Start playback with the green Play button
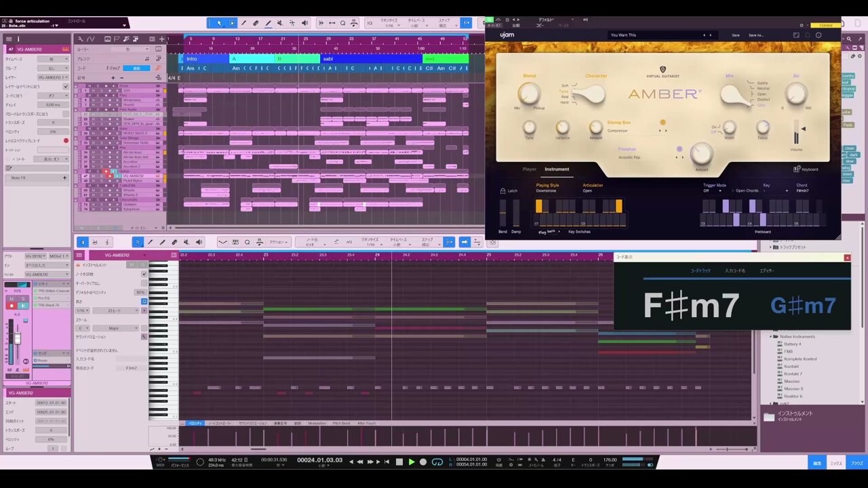The height and width of the screenshot is (488, 868). click(x=411, y=462)
